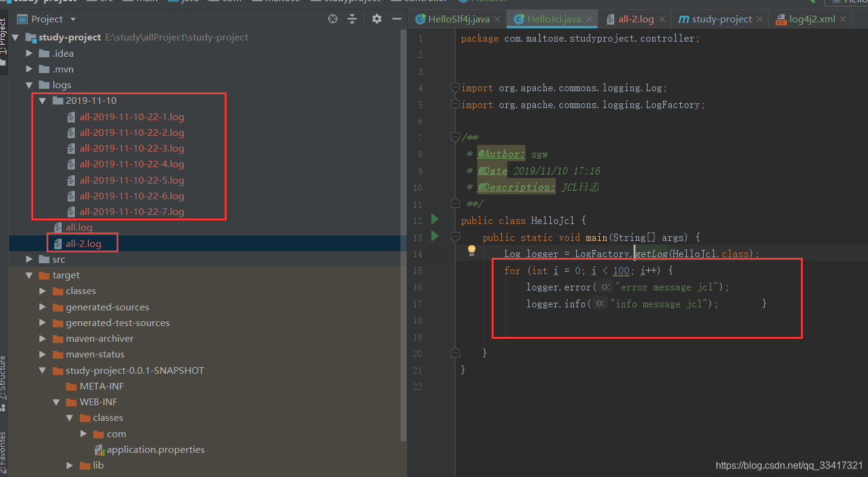868x477 pixels.
Task: Click the collapse all icon in Project panel
Action: 352,19
